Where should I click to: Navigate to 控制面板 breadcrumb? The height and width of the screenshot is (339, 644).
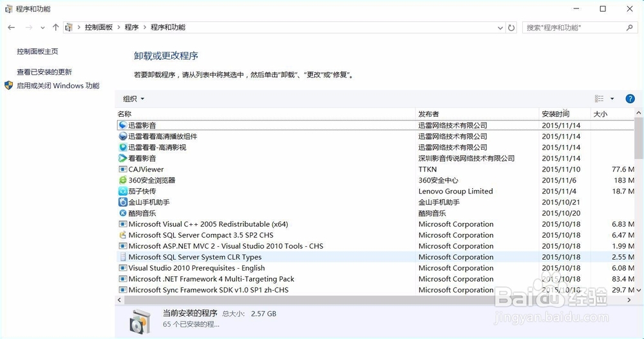click(99, 27)
